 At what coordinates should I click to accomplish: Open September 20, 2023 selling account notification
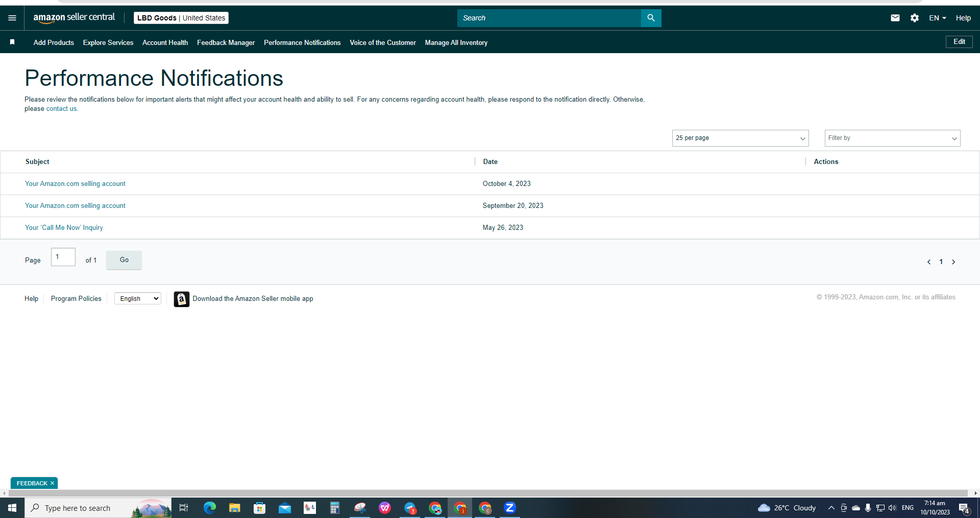coord(75,206)
